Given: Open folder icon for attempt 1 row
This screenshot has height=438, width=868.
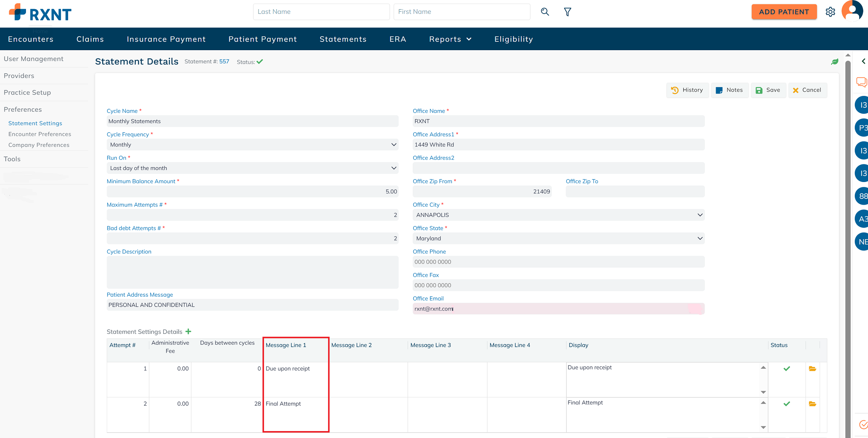Looking at the screenshot, I should click(x=812, y=368).
